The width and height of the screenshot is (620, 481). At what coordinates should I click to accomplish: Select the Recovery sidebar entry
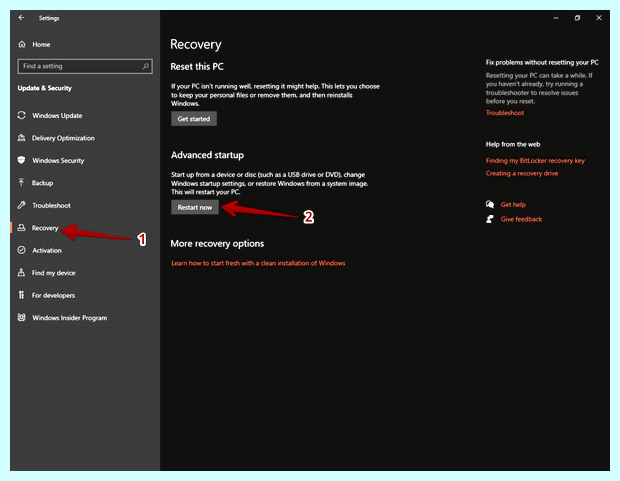coord(45,228)
